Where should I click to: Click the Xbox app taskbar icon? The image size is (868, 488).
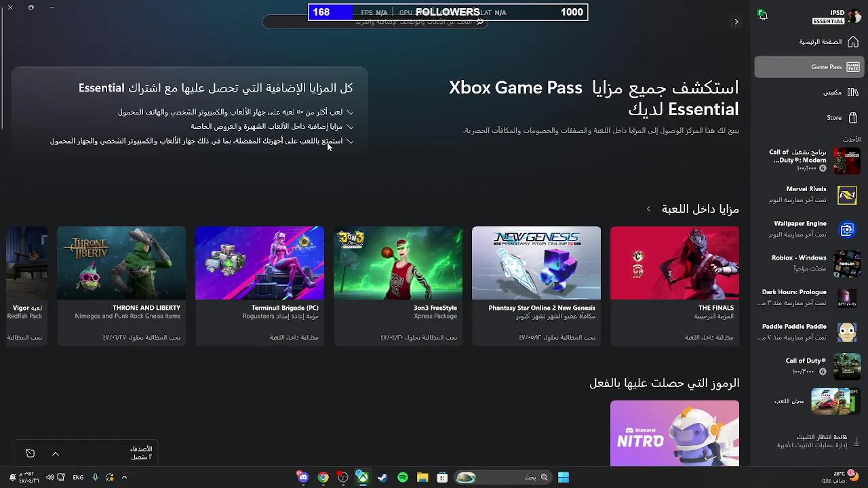[x=363, y=477]
